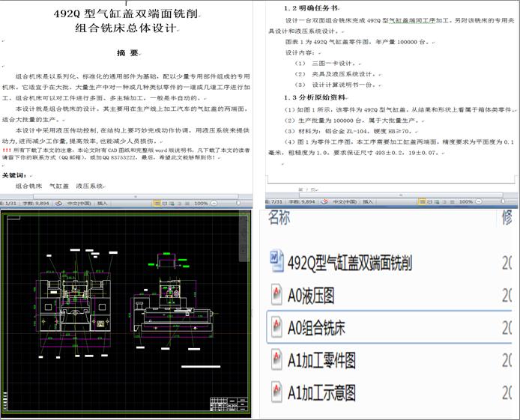The image size is (520, 420).
Task: Click the 100% zoom level in the page 7/31 window
Action: 466,201
